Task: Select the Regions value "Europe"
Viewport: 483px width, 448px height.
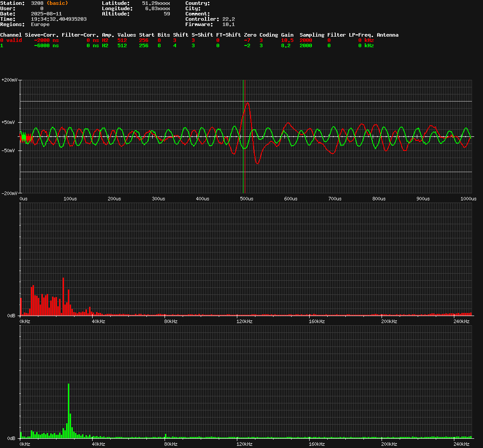Action: (x=40, y=24)
